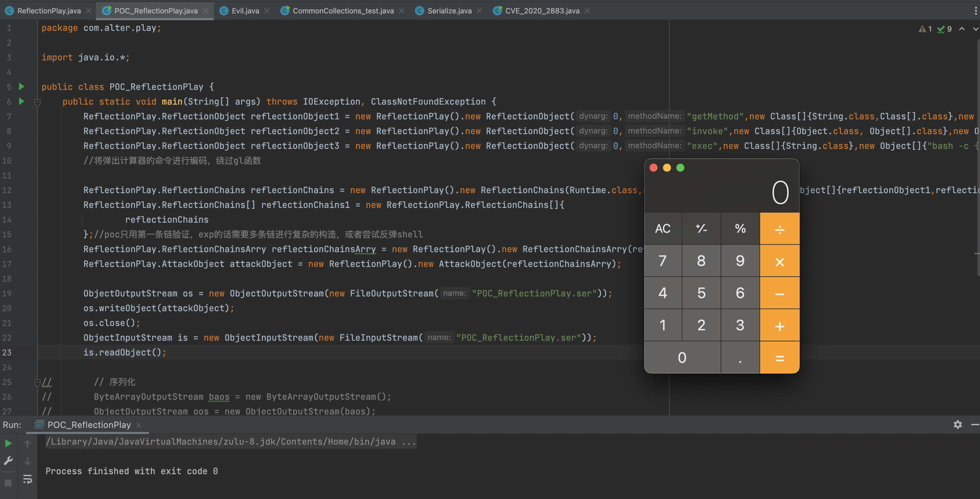Image resolution: width=980 pixels, height=499 pixels.
Task: Click the os.writeObject(attackObject) line
Action: [x=159, y=308]
